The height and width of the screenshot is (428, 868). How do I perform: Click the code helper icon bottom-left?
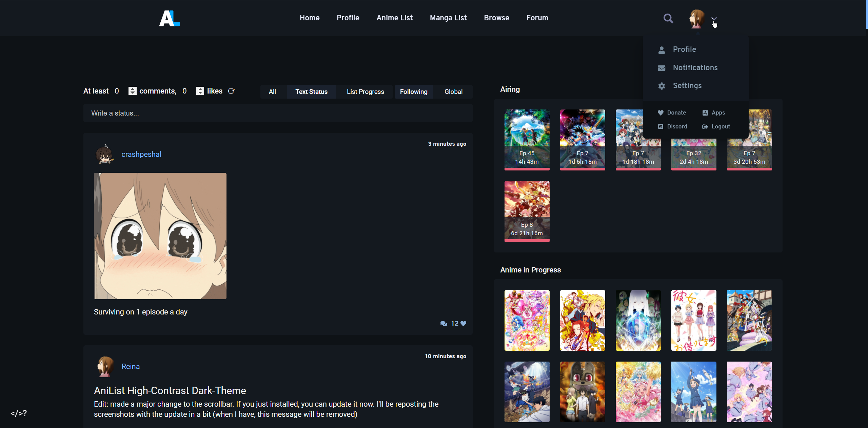pos(18,413)
